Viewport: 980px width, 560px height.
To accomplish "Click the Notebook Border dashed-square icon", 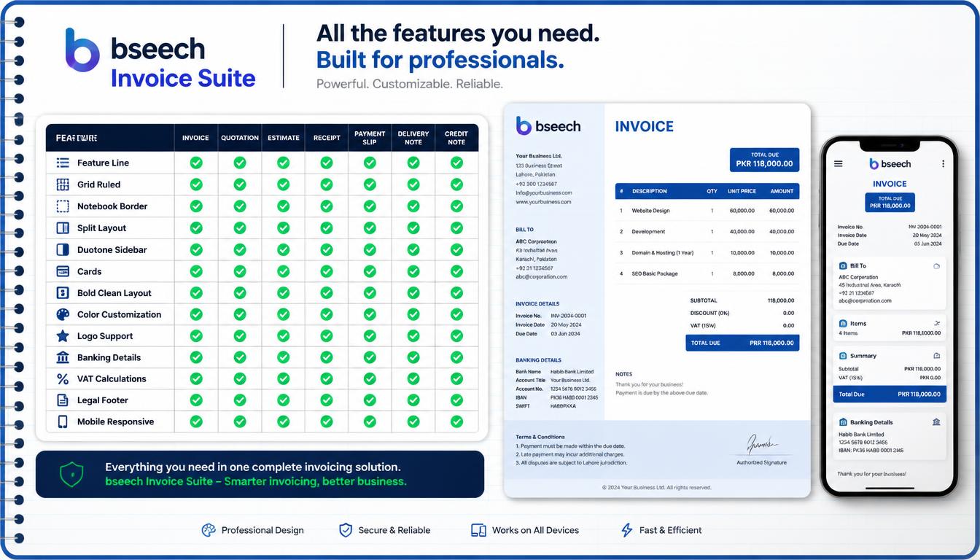I will point(63,206).
